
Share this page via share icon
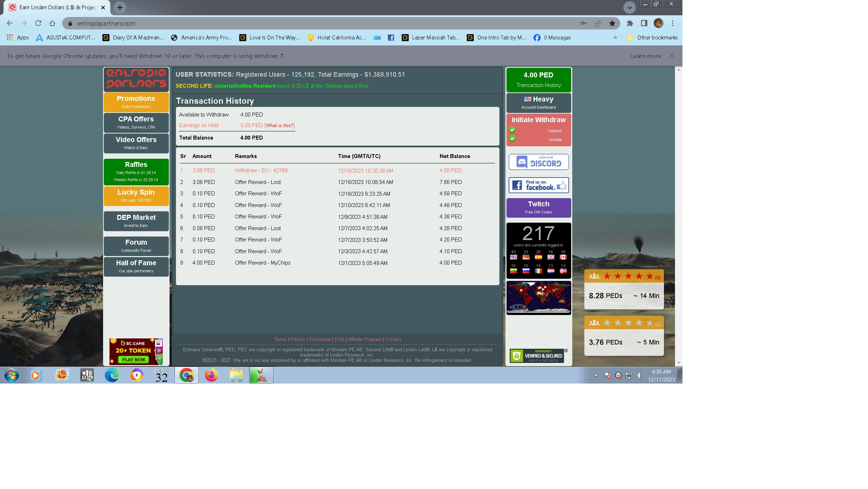point(598,23)
